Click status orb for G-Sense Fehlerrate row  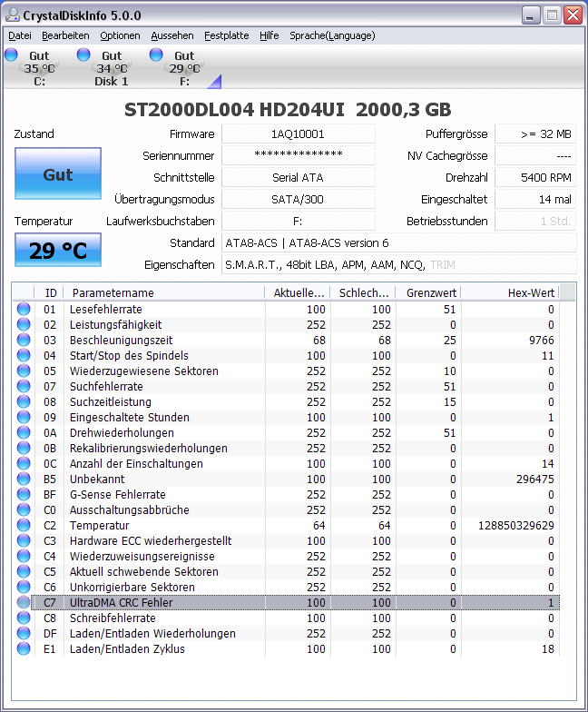[x=24, y=494]
